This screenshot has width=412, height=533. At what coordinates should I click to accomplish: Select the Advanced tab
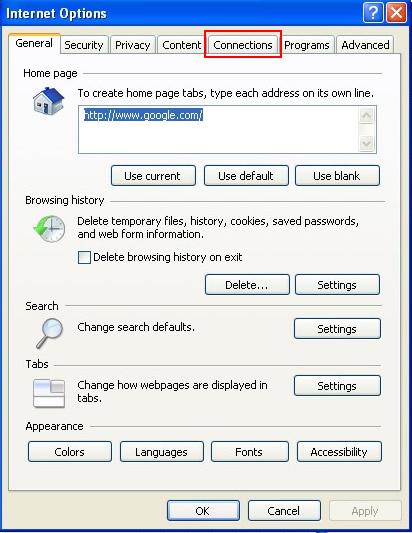pyautogui.click(x=365, y=45)
